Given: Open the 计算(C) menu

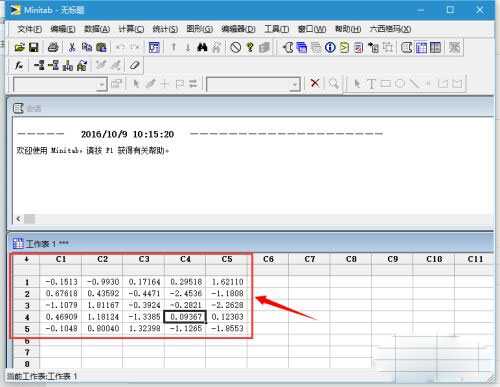Looking at the screenshot, I should [131, 29].
